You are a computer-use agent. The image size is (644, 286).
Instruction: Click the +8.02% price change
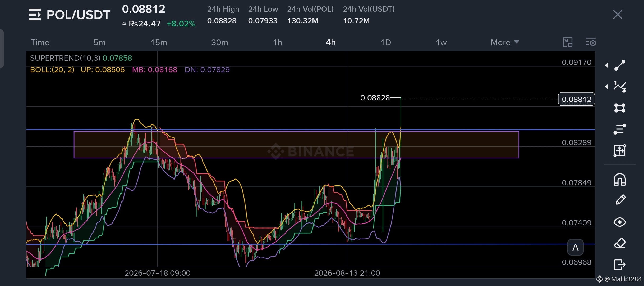[181, 24]
